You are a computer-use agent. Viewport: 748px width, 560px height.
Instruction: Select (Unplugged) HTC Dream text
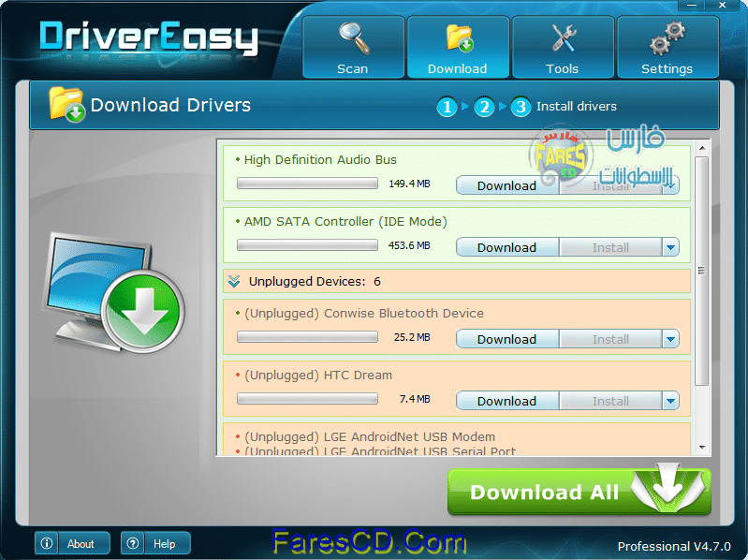pos(318,376)
